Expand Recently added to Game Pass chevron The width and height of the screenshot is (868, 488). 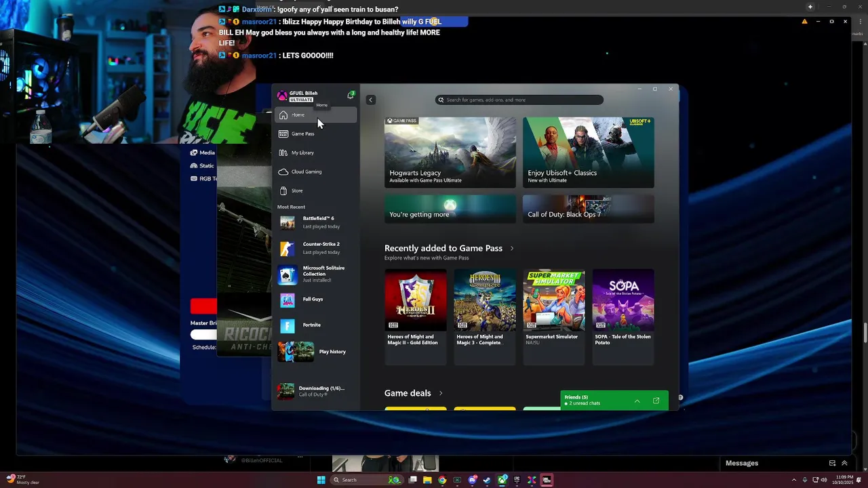point(512,248)
